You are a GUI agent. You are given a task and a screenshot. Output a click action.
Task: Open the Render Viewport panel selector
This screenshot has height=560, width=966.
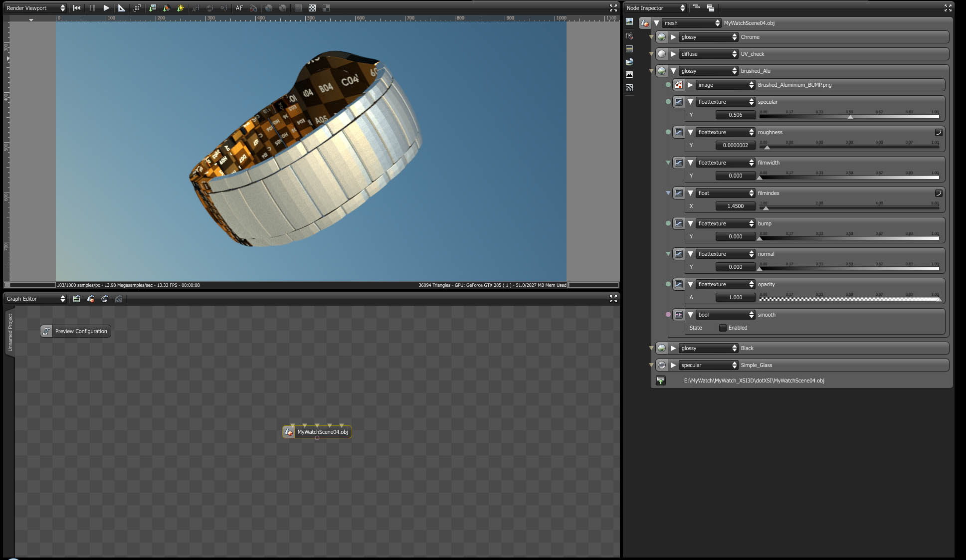[x=35, y=8]
